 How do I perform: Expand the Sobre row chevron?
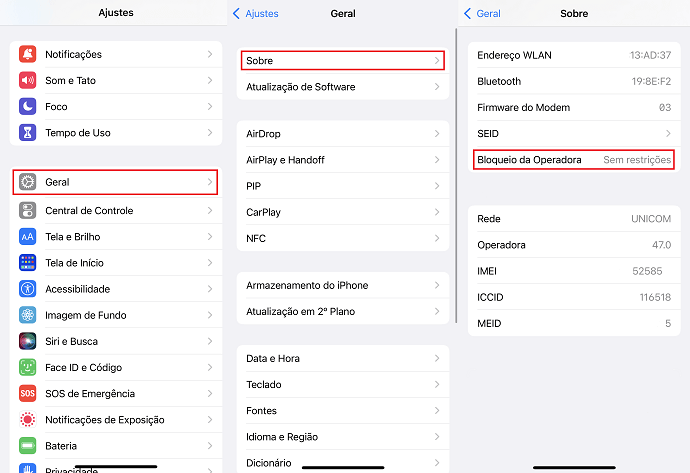point(437,61)
